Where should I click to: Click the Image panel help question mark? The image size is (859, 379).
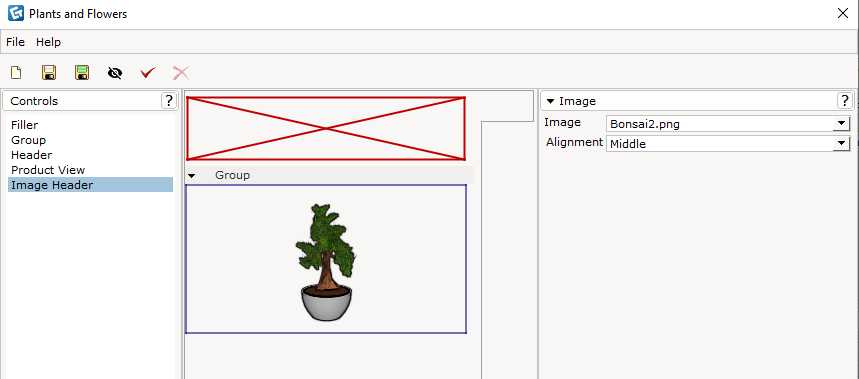tap(845, 101)
